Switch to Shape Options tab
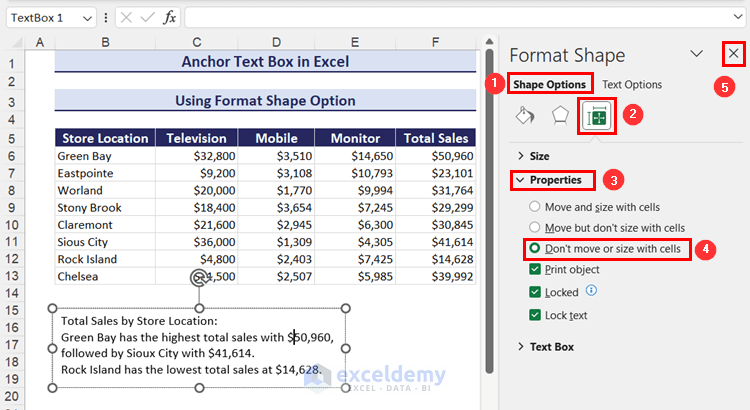 coord(550,84)
